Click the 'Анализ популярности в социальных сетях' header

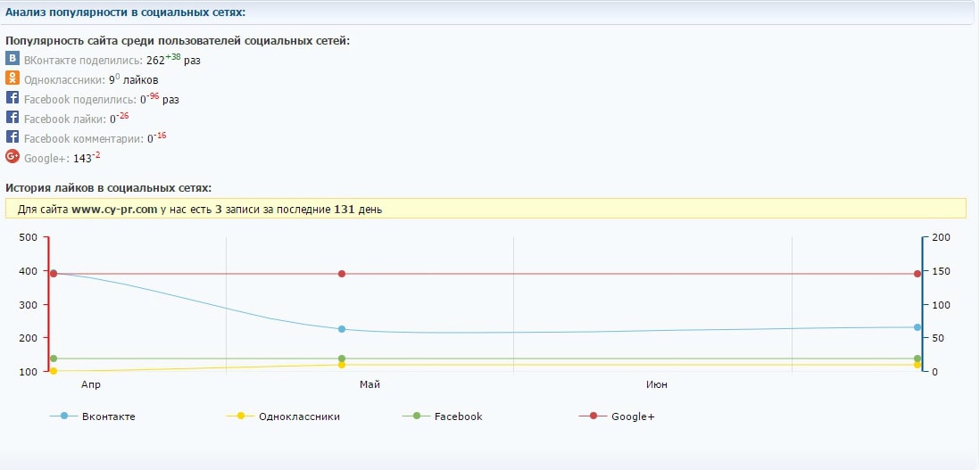[x=126, y=12]
